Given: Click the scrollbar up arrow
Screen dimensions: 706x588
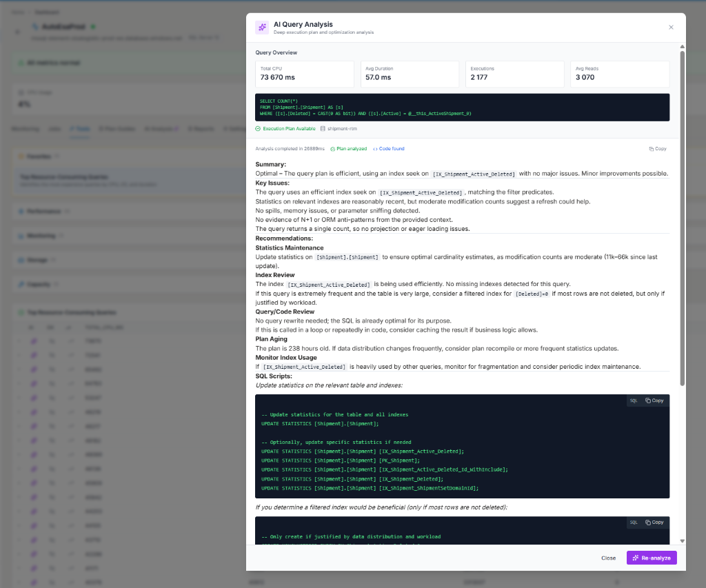Looking at the screenshot, I should (x=683, y=46).
